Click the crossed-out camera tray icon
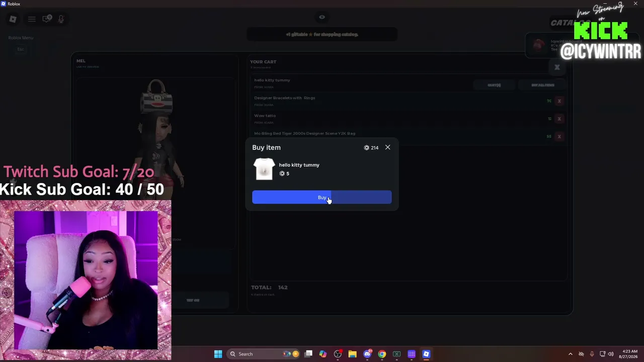 (x=581, y=354)
